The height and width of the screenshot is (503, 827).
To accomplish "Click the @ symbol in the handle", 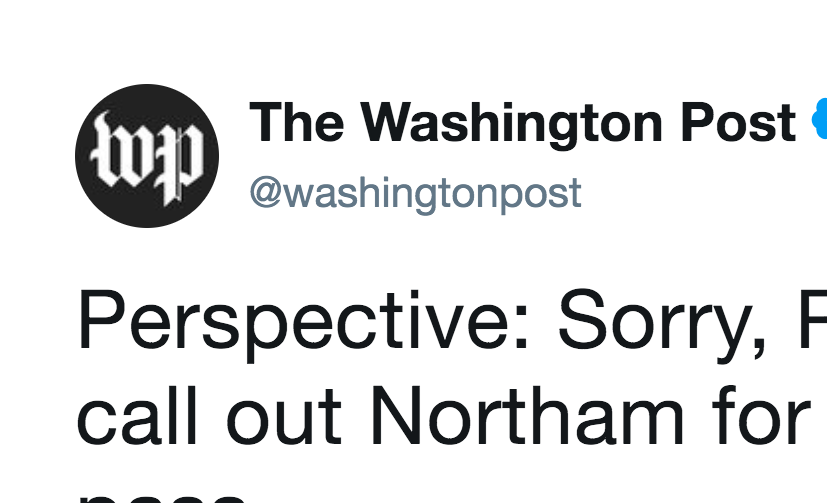I will point(266,194).
